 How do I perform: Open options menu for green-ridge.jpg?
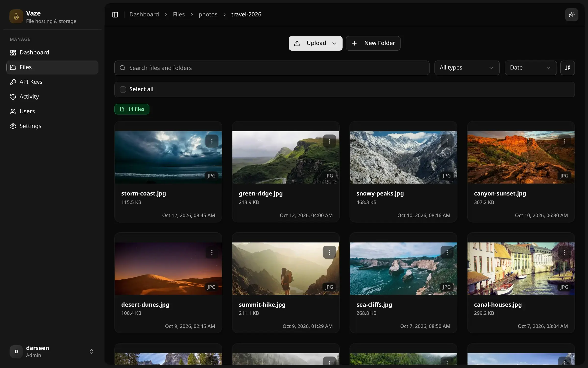(329, 141)
